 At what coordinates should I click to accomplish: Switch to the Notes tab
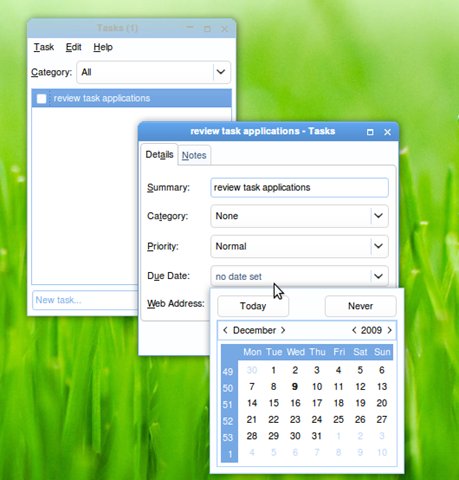(194, 155)
